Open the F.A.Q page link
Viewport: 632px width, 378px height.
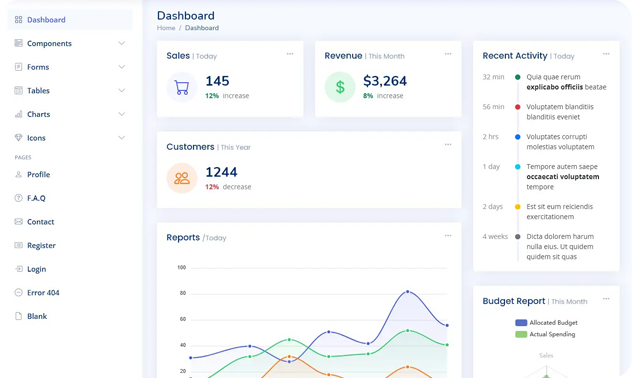point(70,198)
